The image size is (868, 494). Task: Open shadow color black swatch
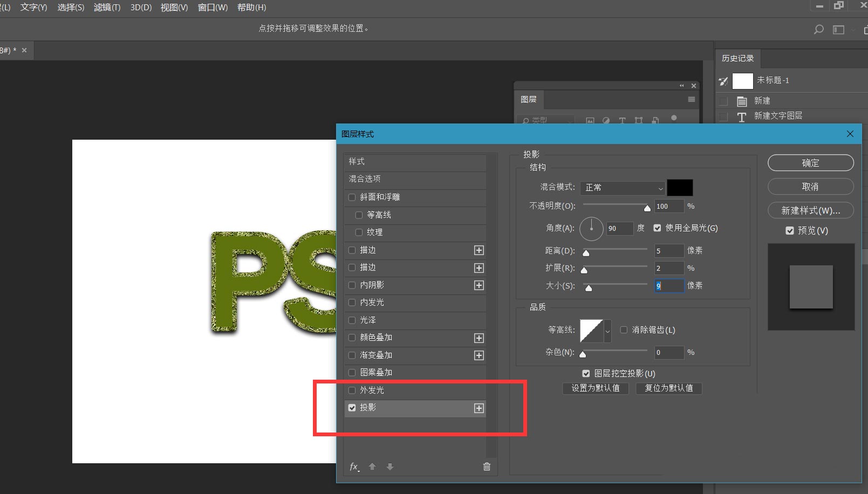point(680,188)
